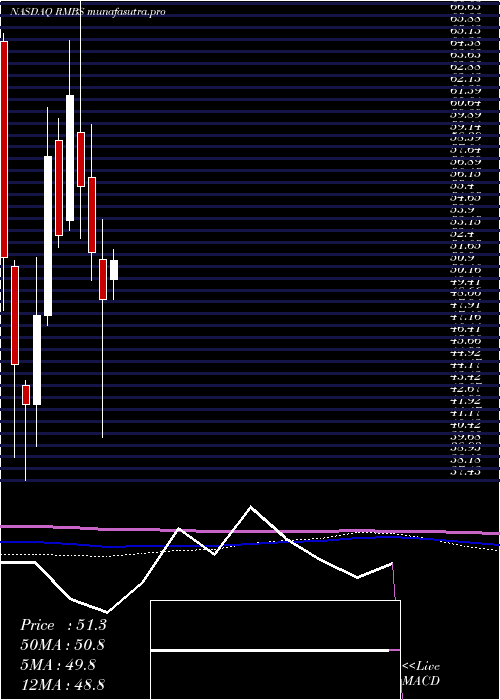Click the 62.13 price axis label
The image size is (500, 700).
point(466,78)
